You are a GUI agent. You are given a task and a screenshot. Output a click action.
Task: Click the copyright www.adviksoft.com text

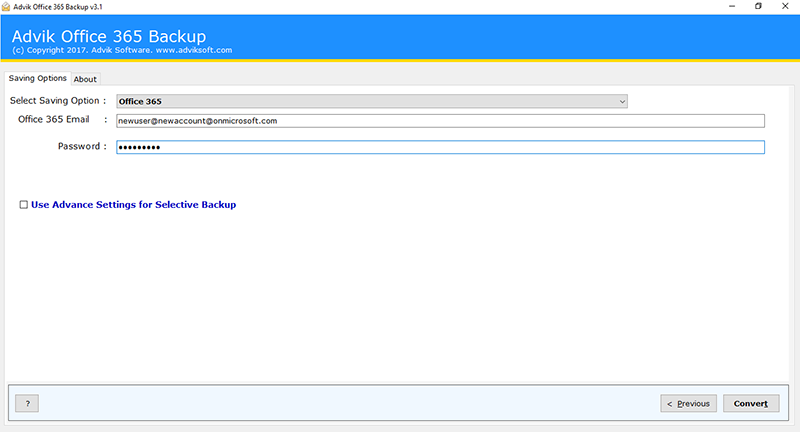coord(122,50)
